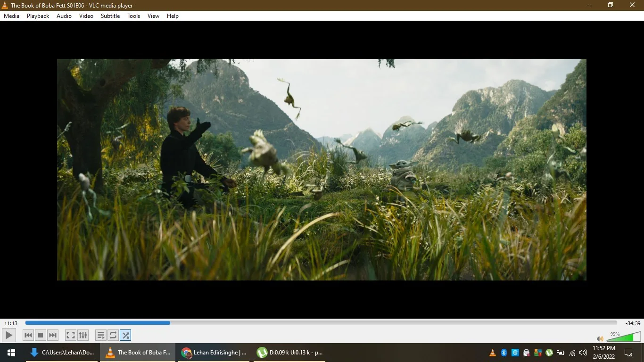Open the Tools menu
This screenshot has height=362, width=644.
coord(134,16)
